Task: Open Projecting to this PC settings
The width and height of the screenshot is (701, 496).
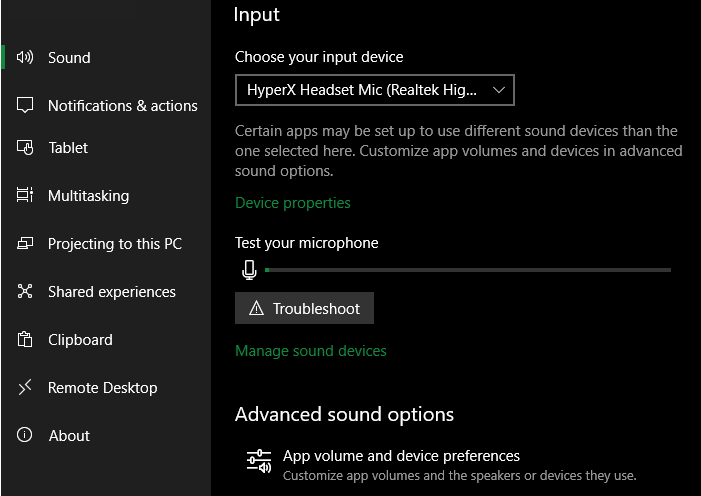Action: [115, 244]
